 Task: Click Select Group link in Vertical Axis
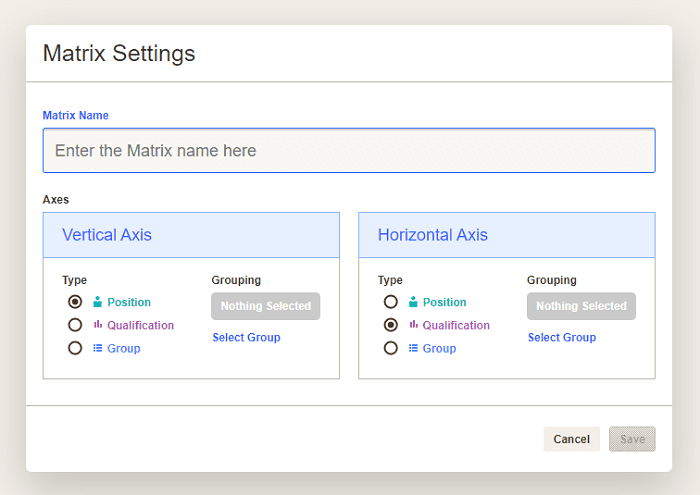(x=246, y=337)
